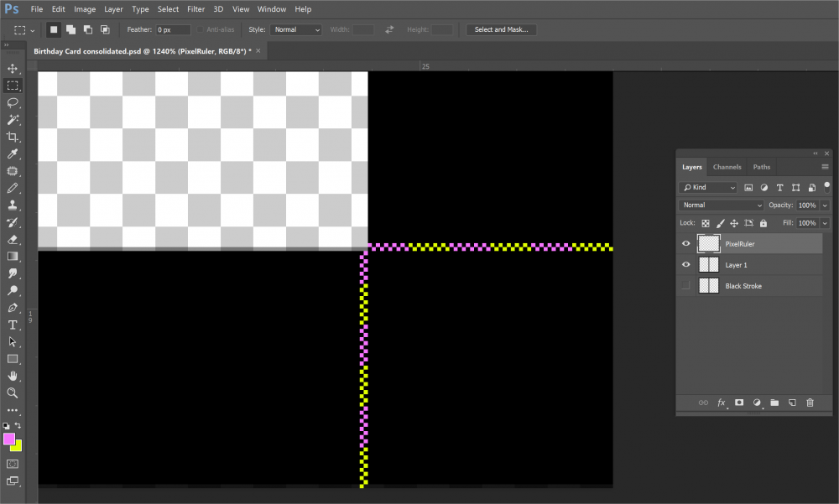Viewport: 839px width, 504px height.
Task: Create a new layer with bottom icon
Action: tap(792, 403)
